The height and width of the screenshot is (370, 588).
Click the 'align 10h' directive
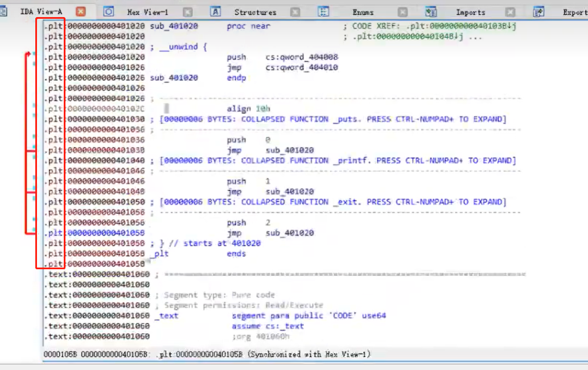pyautogui.click(x=248, y=109)
